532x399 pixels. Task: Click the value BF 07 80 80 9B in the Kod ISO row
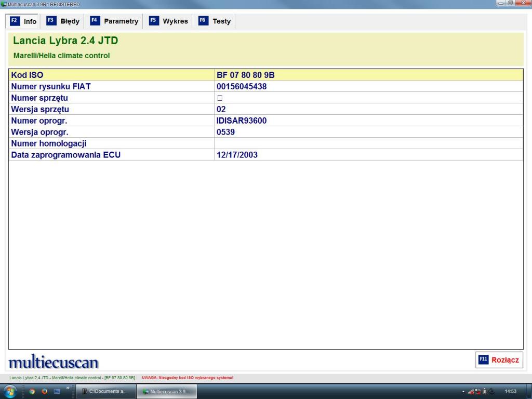246,75
